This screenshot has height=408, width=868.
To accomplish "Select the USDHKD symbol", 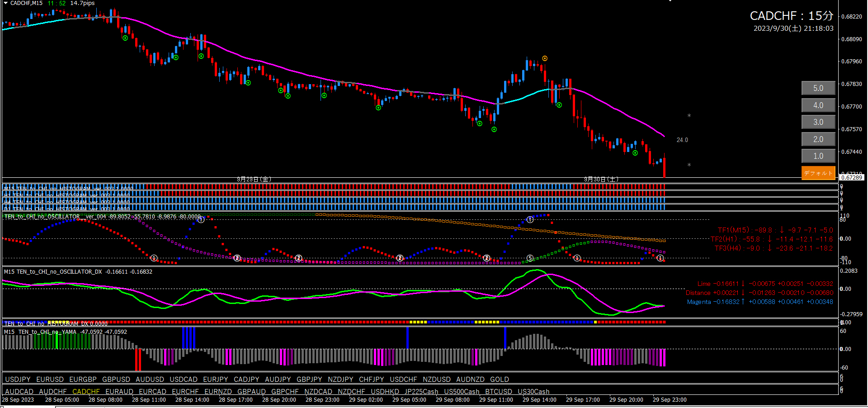I will click(385, 392).
